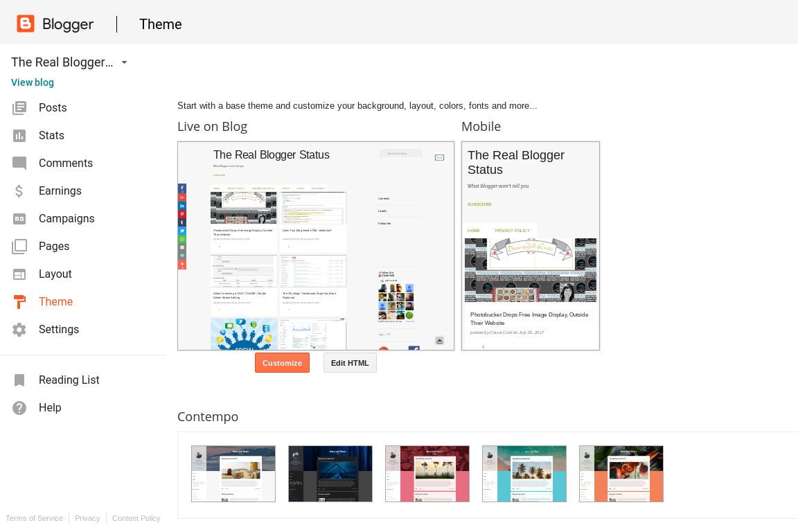Click the Comments speech bubble icon
The height and width of the screenshot is (532, 798).
[19, 163]
